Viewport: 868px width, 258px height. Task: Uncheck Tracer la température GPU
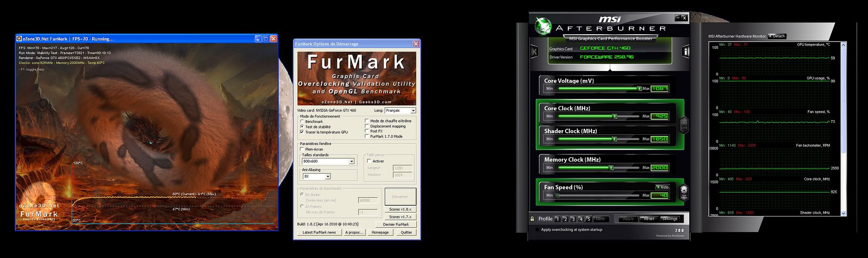(302, 132)
